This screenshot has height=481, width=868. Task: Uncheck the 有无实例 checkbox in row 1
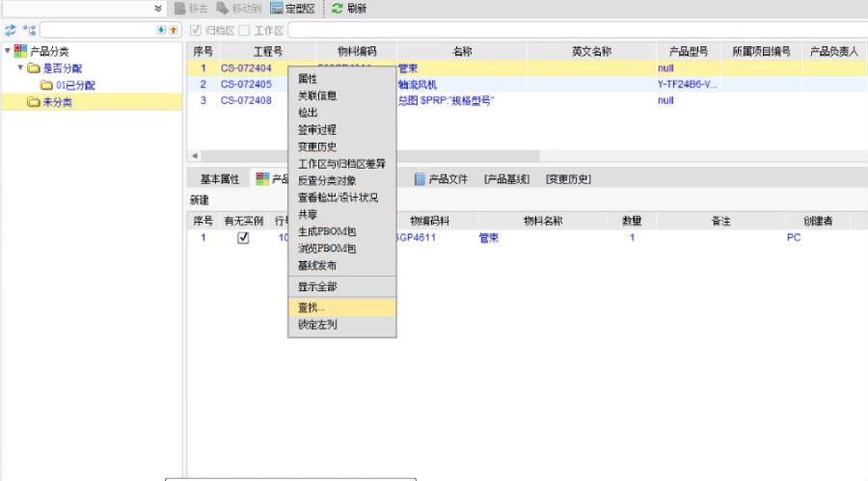[x=243, y=238]
